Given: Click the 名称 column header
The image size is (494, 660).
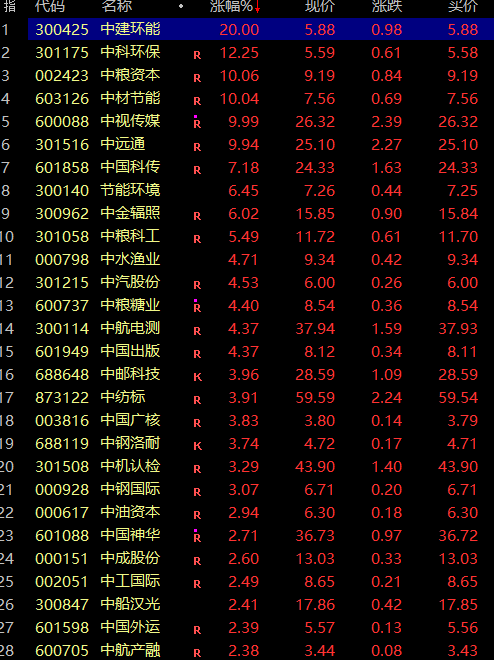Looking at the screenshot, I should [x=117, y=6].
